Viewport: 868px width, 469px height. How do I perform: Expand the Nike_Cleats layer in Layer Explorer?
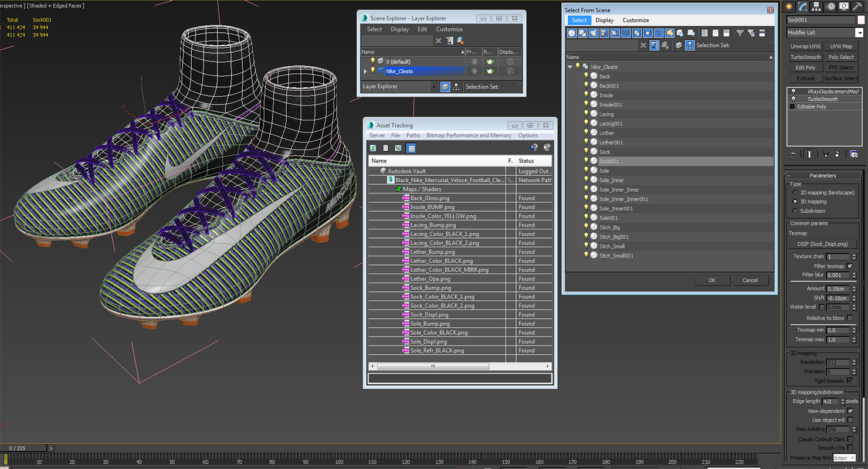point(365,71)
